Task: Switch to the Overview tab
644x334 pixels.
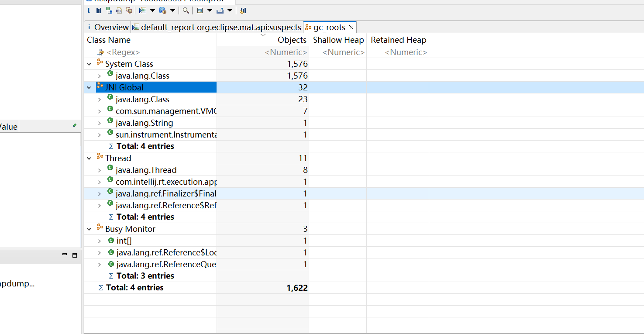Action: click(108, 27)
